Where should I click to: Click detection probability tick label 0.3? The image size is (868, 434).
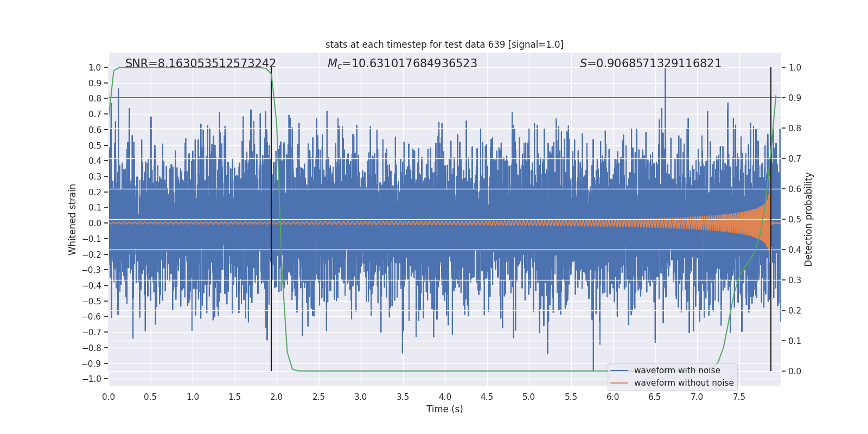click(x=795, y=280)
